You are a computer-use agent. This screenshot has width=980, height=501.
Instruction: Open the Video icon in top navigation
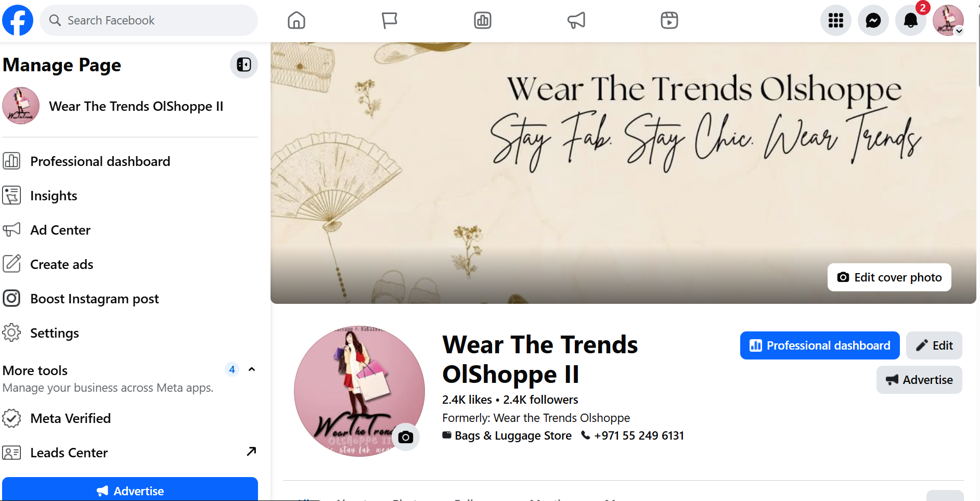click(x=669, y=20)
